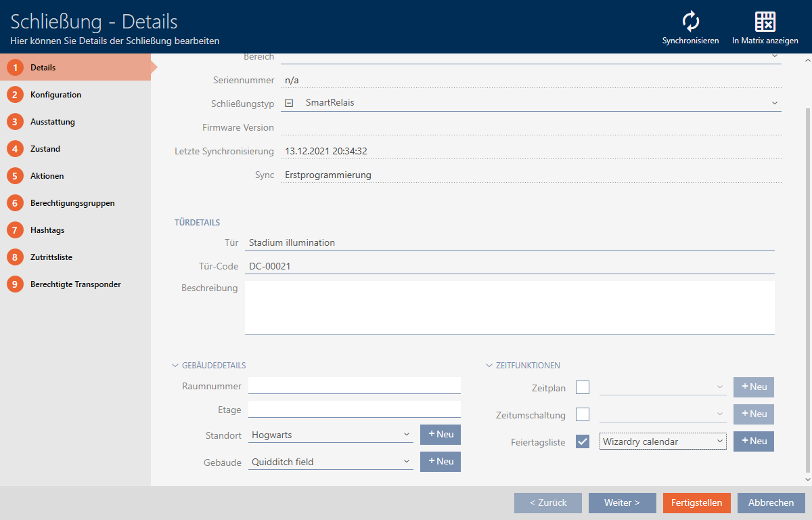
Task: Click step 4 Zustand number icon
Action: coord(15,149)
